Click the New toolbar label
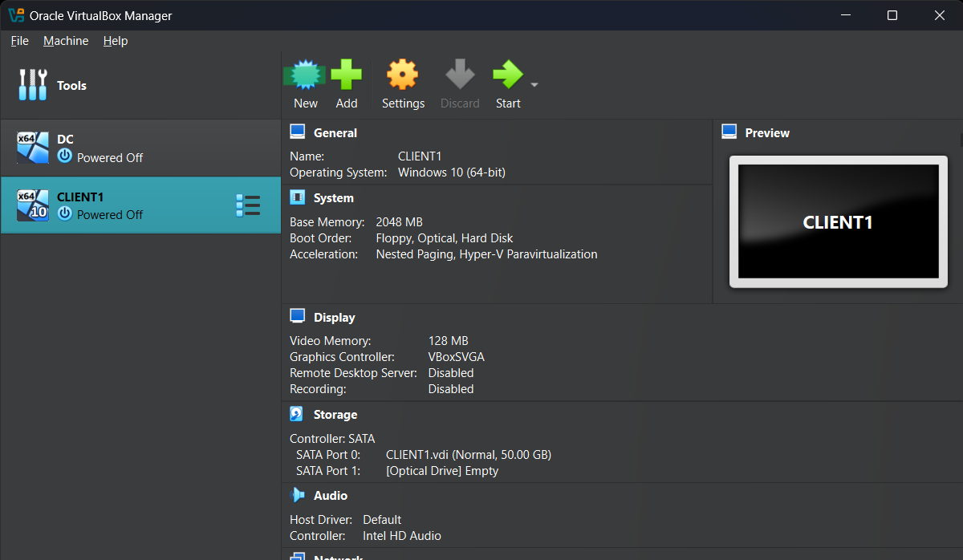This screenshot has height=560, width=963. (x=306, y=103)
